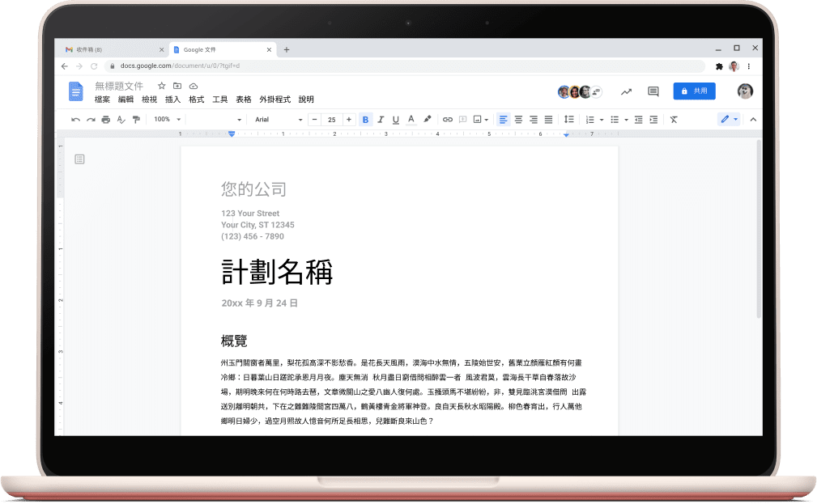Check cloud save status icon
Viewport: 817px width, 504px height.
tap(194, 86)
